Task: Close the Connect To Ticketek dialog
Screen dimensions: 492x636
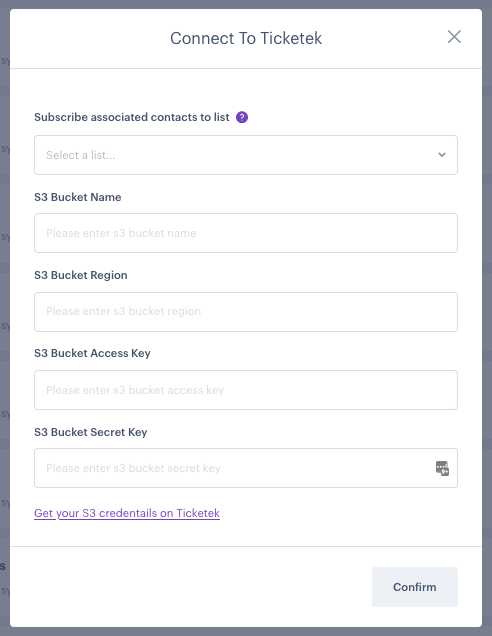Action: point(454,37)
